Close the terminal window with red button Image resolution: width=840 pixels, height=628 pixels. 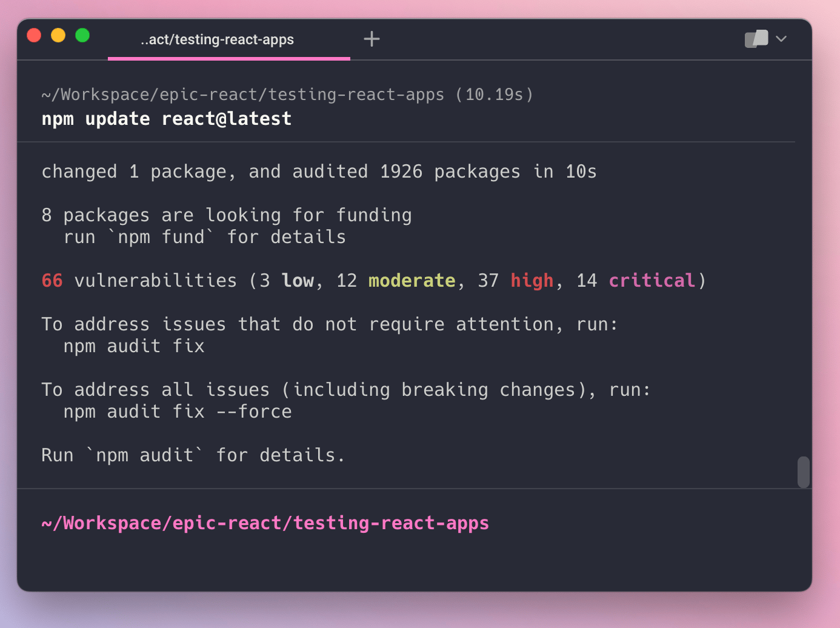click(x=35, y=36)
